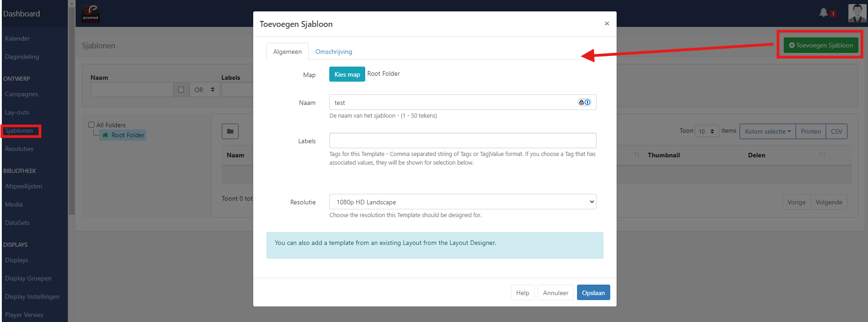Select the Algemeen tab
The image size is (868, 322).
pyautogui.click(x=287, y=52)
